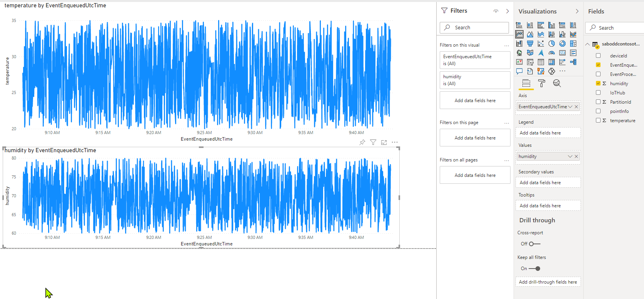Uncheck the humidity field checkbox
Image resolution: width=644 pixels, height=299 pixels.
pos(598,83)
